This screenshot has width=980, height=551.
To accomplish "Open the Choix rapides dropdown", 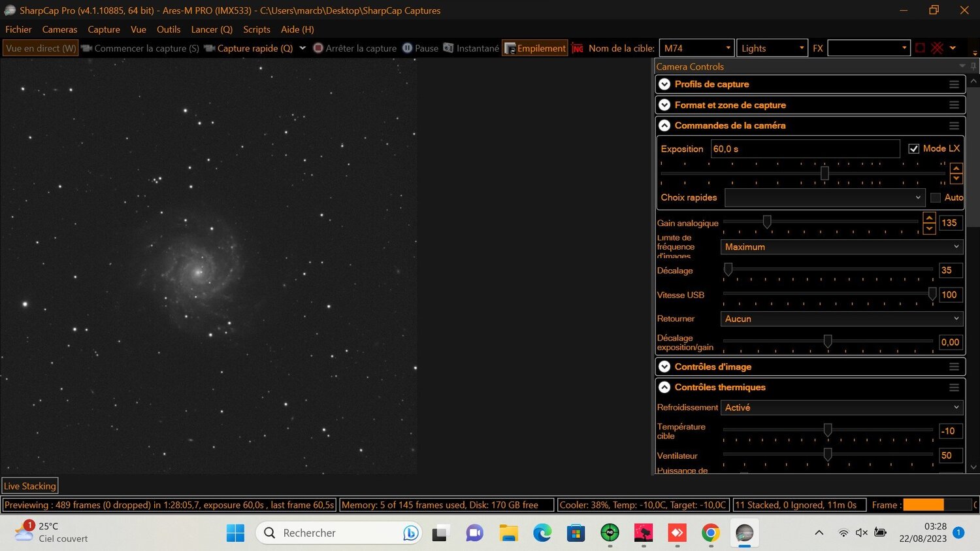I will (x=825, y=197).
